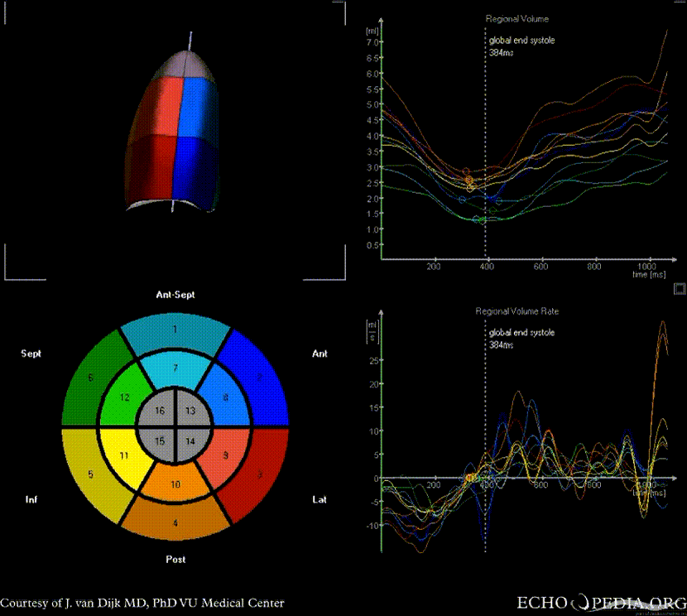The height and width of the screenshot is (616, 687).
Task: Choose mid segment 10 in bullseye
Action: (x=175, y=485)
